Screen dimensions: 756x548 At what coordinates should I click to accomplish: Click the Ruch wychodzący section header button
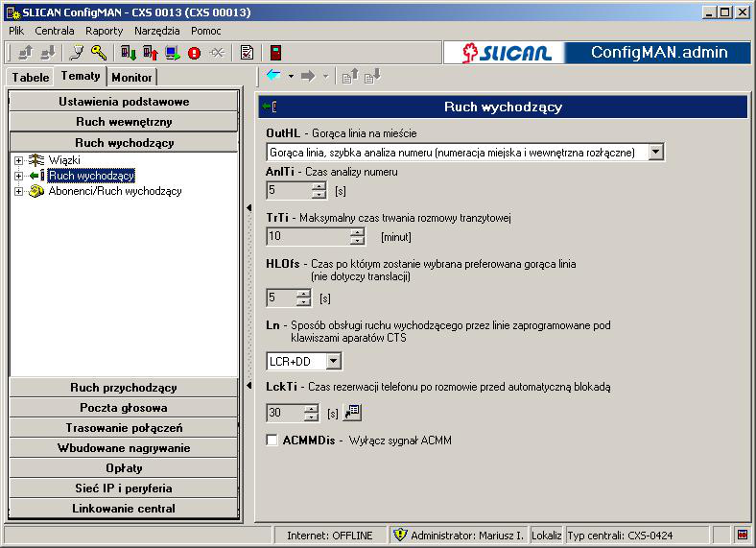pyautogui.click(x=124, y=143)
